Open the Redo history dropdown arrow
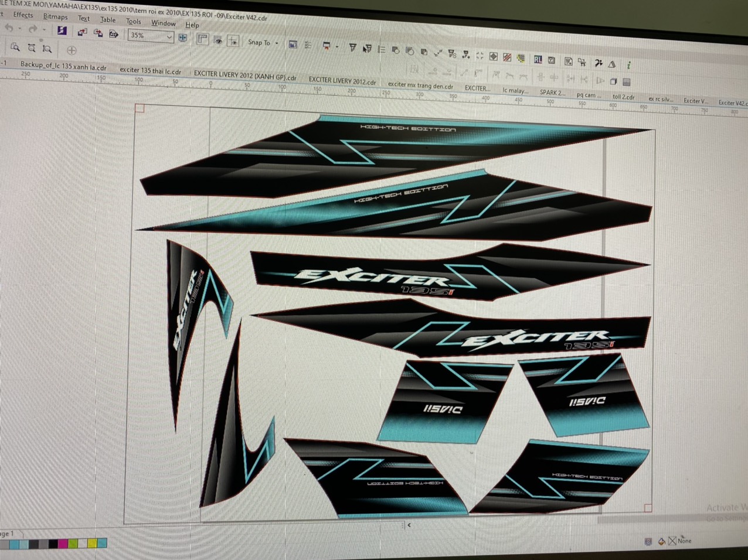 (45, 29)
